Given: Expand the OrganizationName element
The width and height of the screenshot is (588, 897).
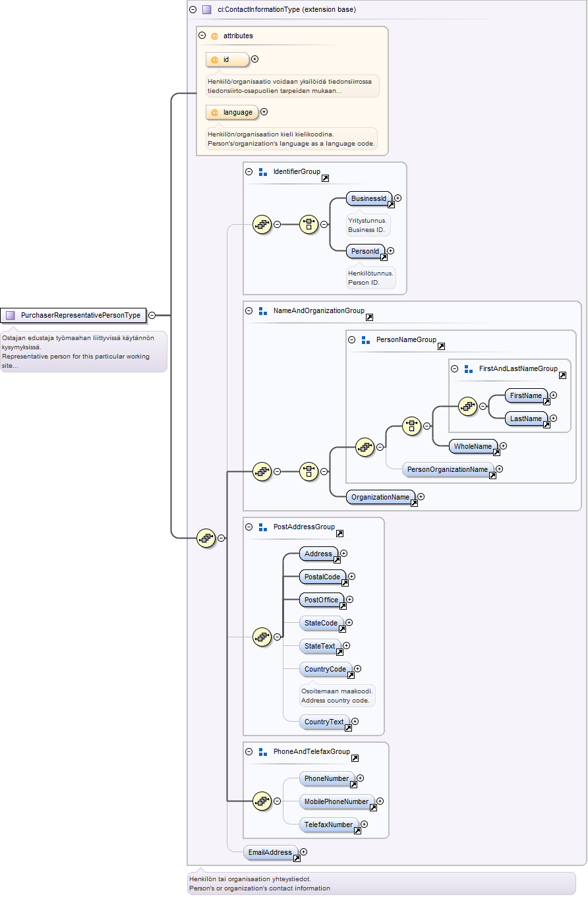Looking at the screenshot, I should (x=421, y=496).
